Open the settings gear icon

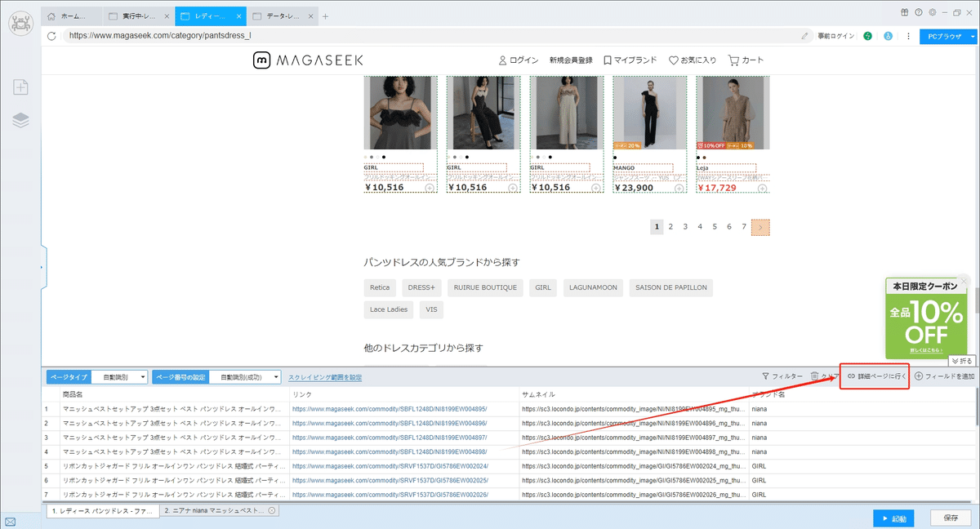(x=932, y=12)
